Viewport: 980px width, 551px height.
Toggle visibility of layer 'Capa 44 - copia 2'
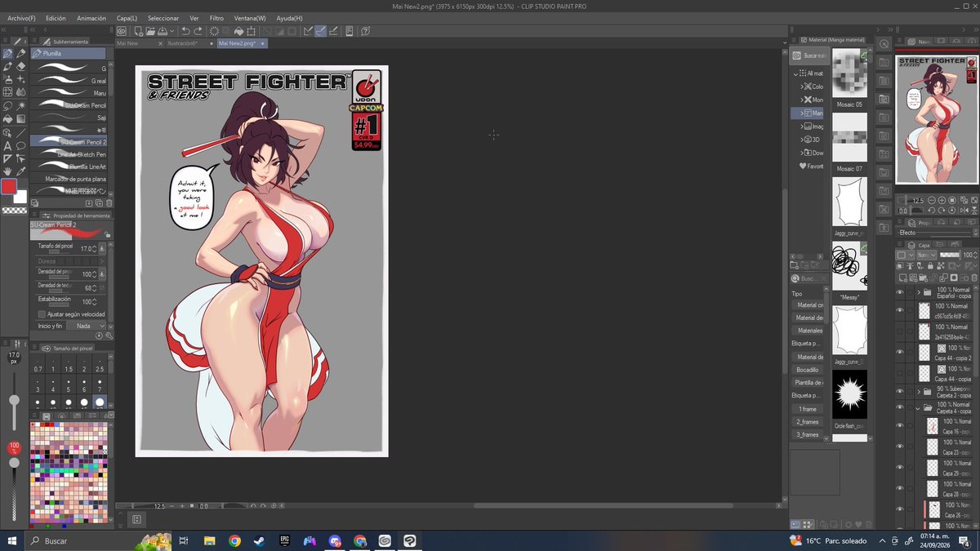900,353
